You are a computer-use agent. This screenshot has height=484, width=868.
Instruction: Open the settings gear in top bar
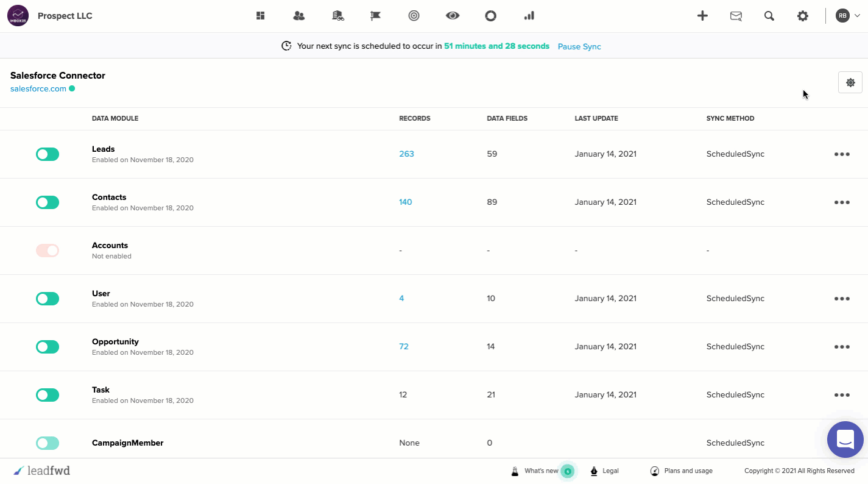click(x=803, y=16)
